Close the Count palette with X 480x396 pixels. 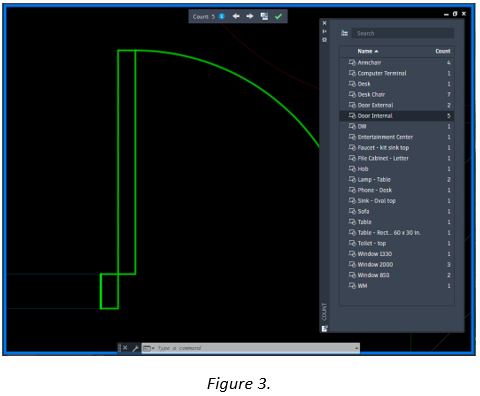tap(324, 23)
